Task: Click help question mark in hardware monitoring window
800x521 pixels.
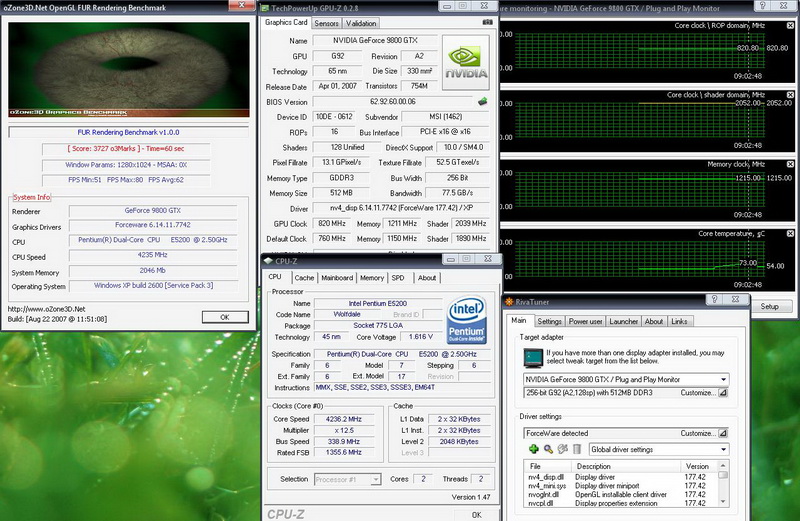Action: (762, 6)
